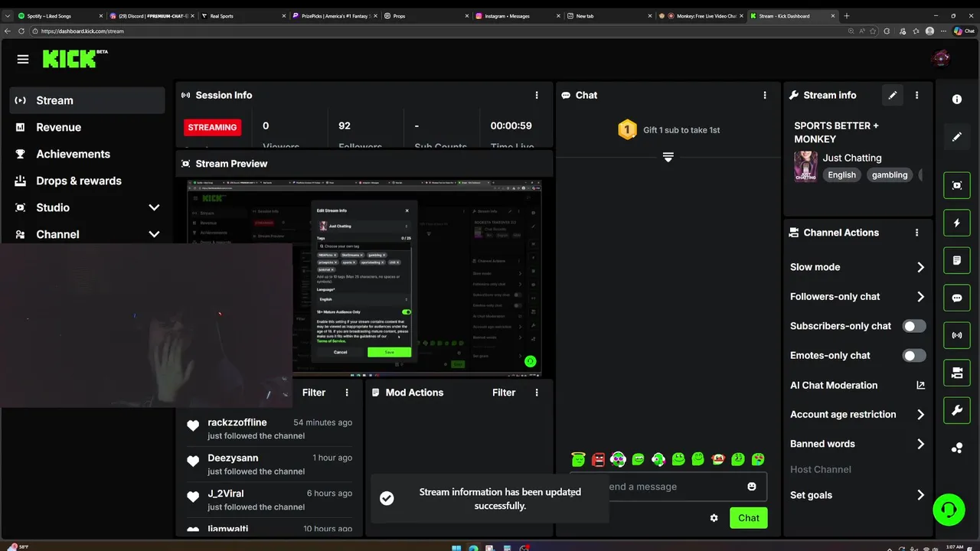The height and width of the screenshot is (551, 980).
Task: Open Channel Actions three-dot menu
Action: click(916, 233)
